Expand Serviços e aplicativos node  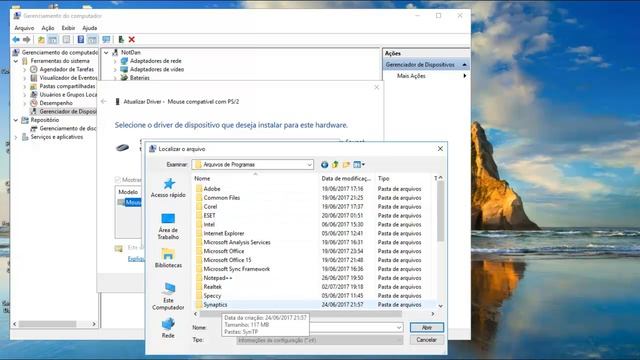click(x=16, y=137)
